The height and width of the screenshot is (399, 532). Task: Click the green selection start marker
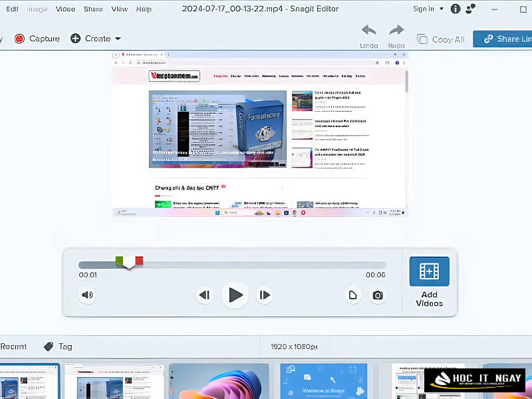pos(119,261)
